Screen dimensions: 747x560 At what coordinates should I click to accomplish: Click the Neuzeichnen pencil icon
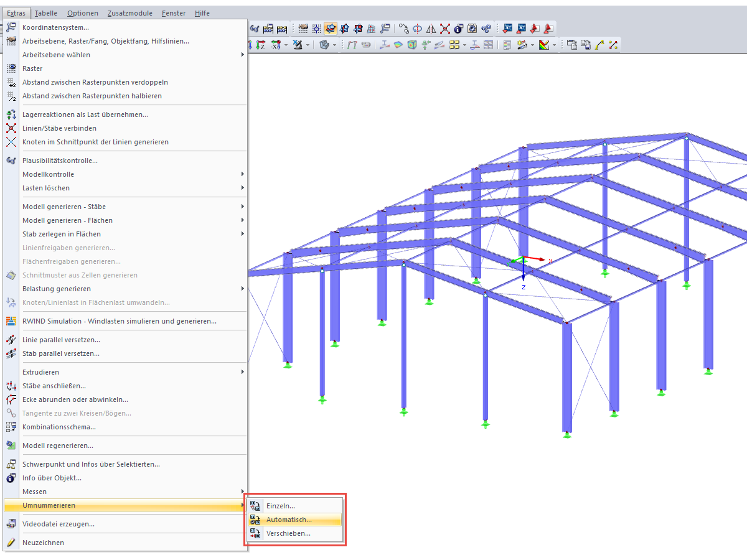[11, 543]
